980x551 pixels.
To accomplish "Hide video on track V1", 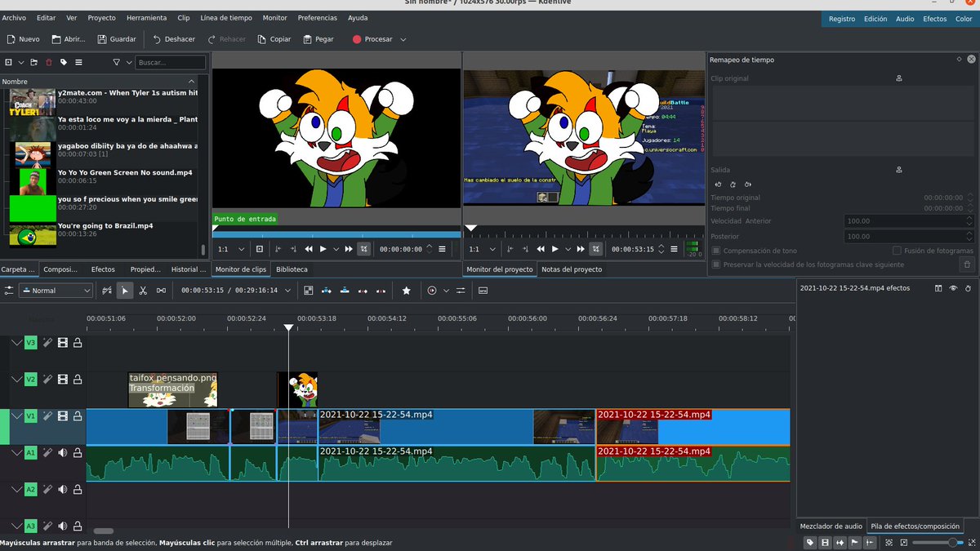I will tap(62, 416).
